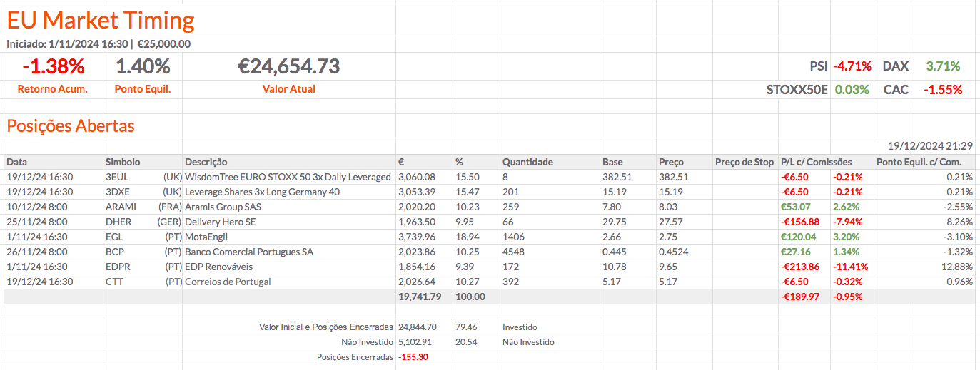Image resolution: width=980 pixels, height=370 pixels.
Task: Click the CAC -1.55% index value
Action: (x=943, y=90)
